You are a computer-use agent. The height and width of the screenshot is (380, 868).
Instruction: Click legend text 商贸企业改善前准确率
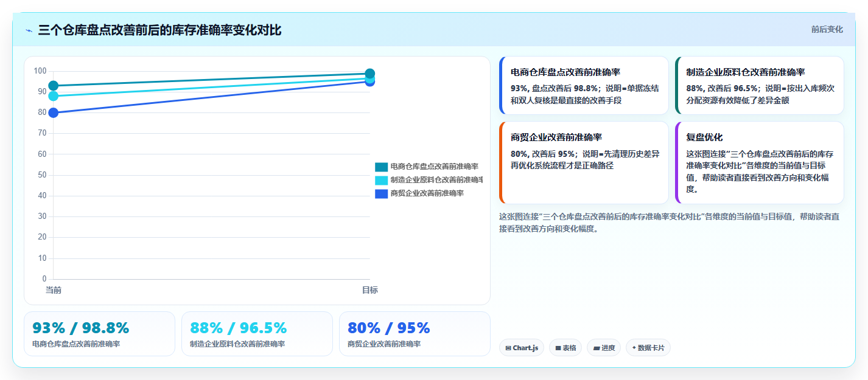[x=427, y=193]
